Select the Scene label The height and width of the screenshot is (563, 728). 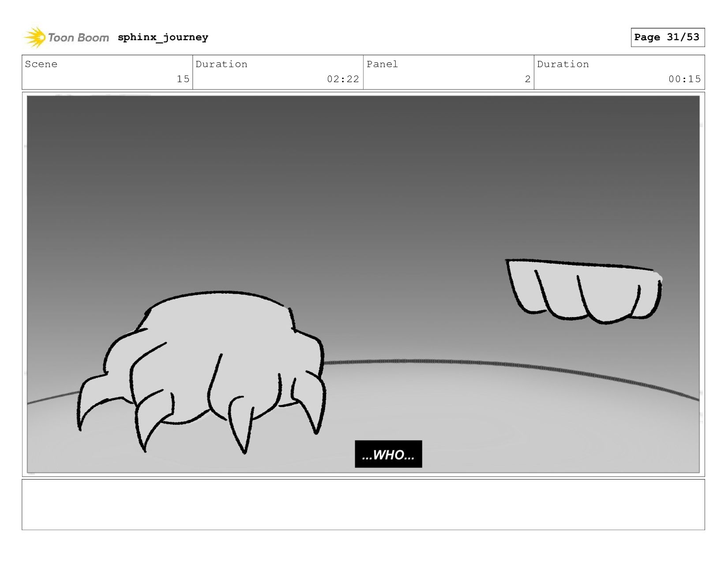pos(41,64)
